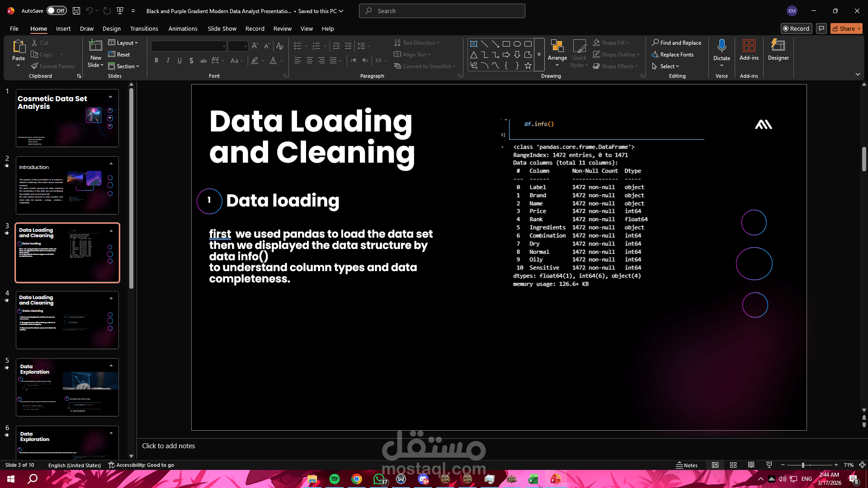Select slide 4 thumbnail Data cleaning
Screen dimensions: 868x488
[x=67, y=320]
